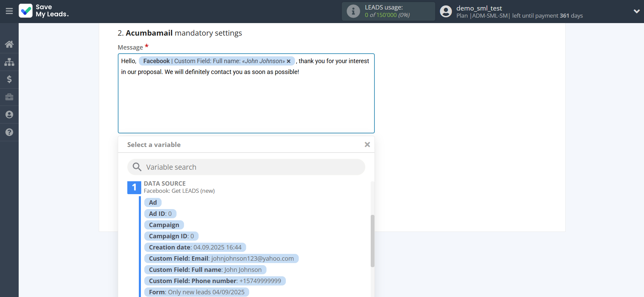Screen dimensions: 644x297
Task: Open the briefcase sidebar icon
Action: 9,97
